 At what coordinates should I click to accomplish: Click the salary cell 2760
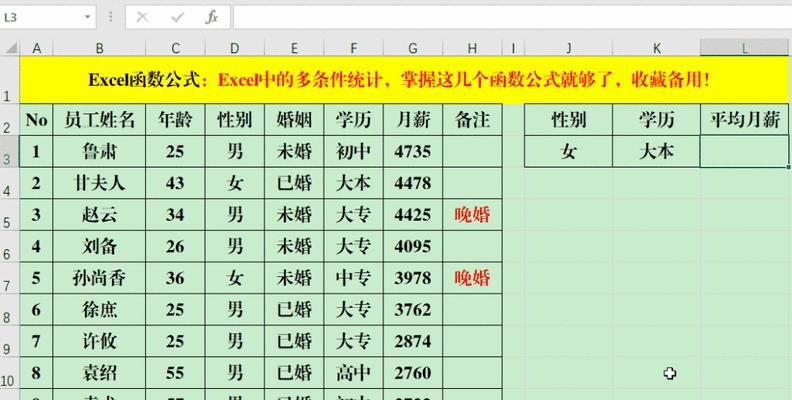coord(413,373)
